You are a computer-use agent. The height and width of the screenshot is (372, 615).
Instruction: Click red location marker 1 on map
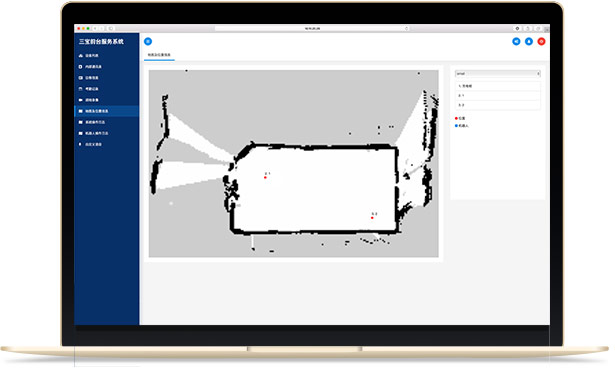coord(266,178)
